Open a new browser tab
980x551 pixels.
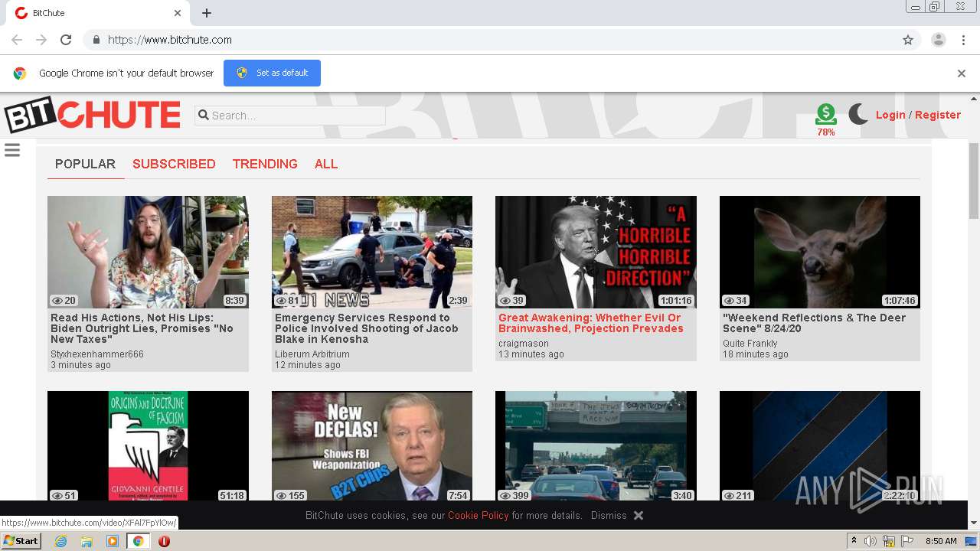click(207, 13)
